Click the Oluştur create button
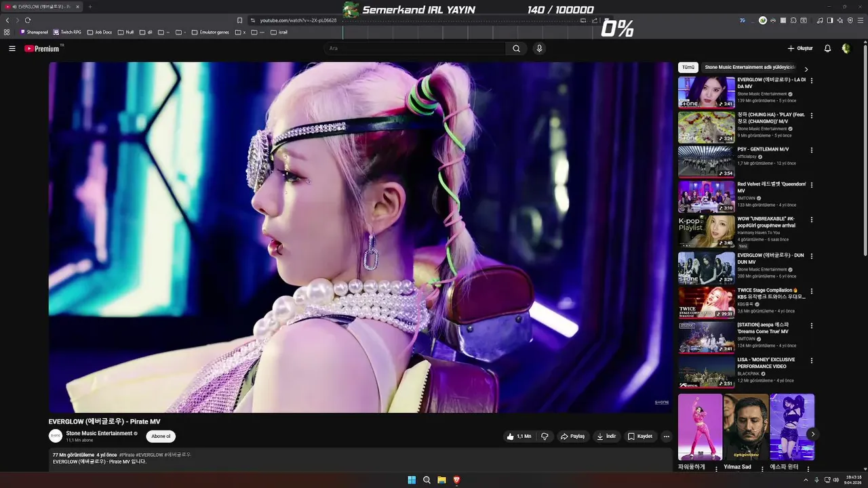 [x=800, y=48]
